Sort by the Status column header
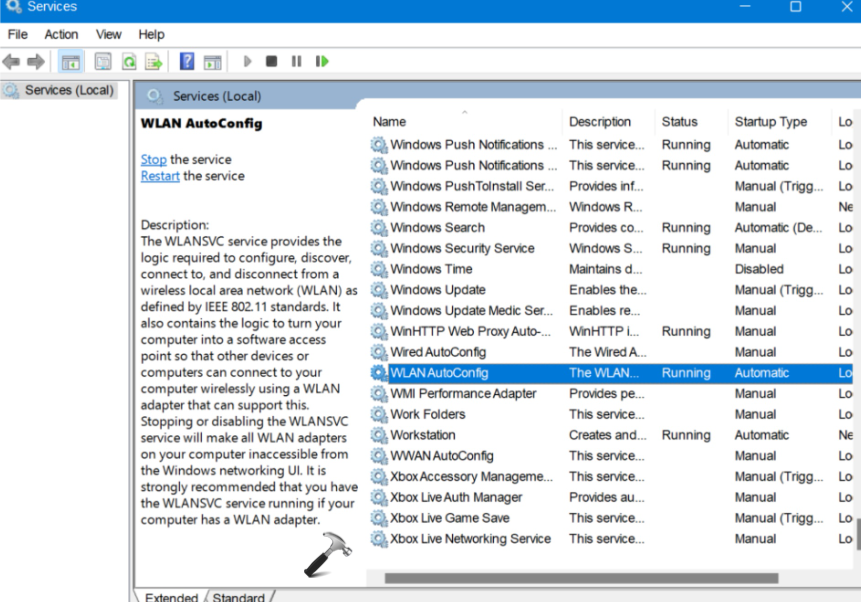Image resolution: width=861 pixels, height=602 pixels. tap(679, 122)
